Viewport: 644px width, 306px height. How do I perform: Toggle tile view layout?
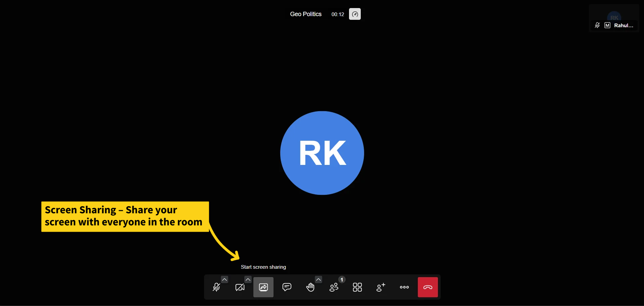(x=357, y=287)
